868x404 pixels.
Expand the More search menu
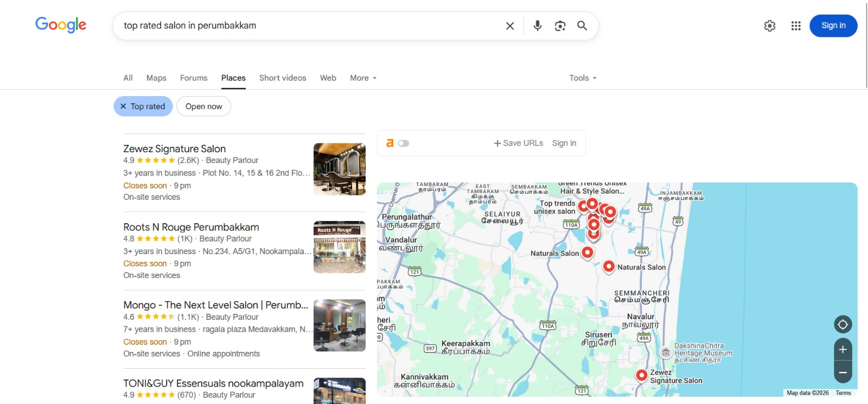tap(363, 78)
